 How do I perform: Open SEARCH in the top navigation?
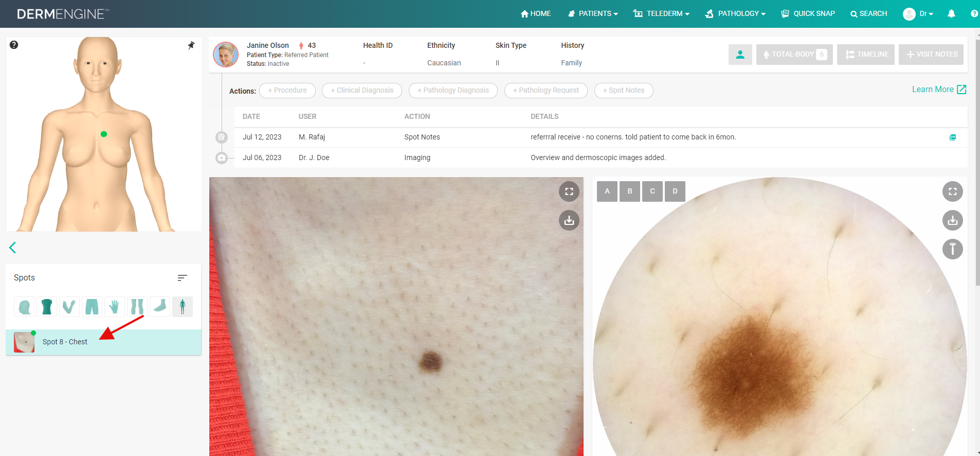tap(868, 14)
